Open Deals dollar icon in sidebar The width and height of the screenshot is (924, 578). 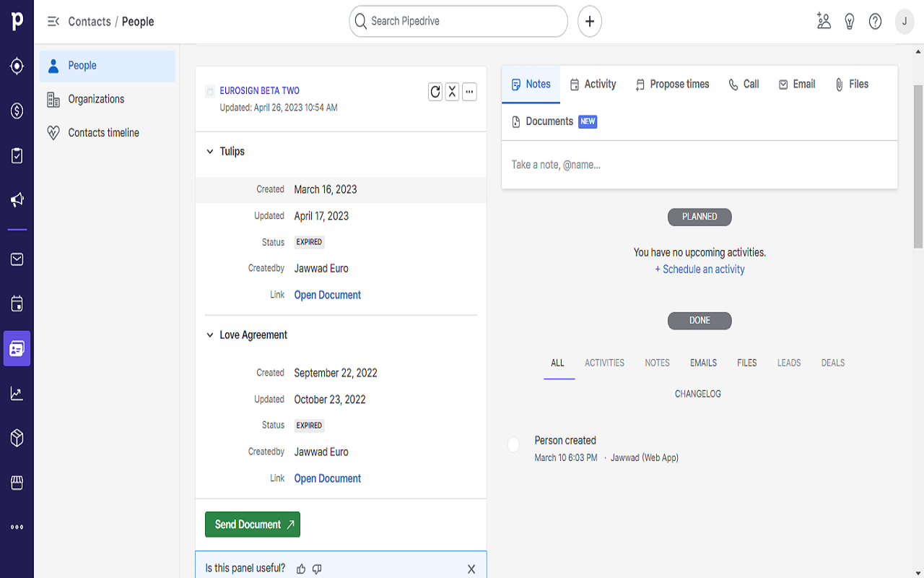[x=17, y=111]
